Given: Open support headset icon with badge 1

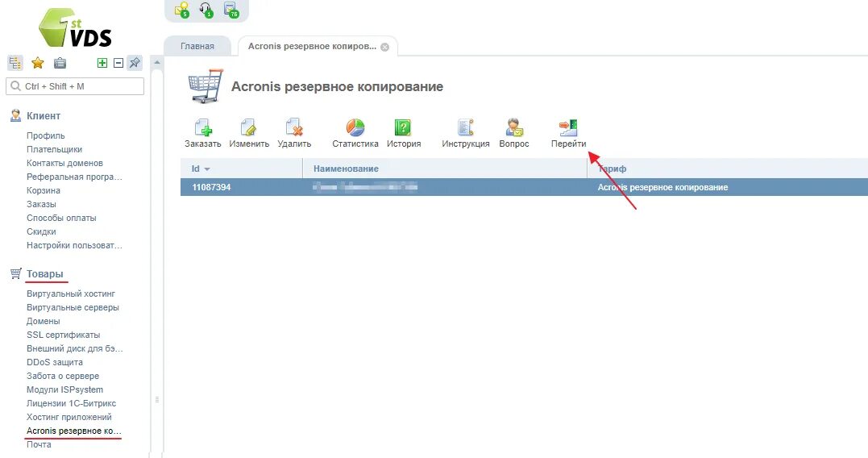Looking at the screenshot, I should click(206, 10).
